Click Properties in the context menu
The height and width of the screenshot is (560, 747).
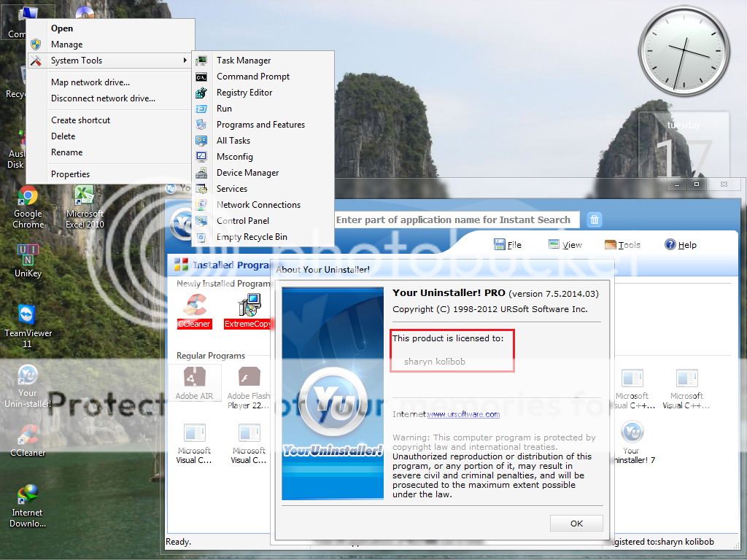click(71, 174)
